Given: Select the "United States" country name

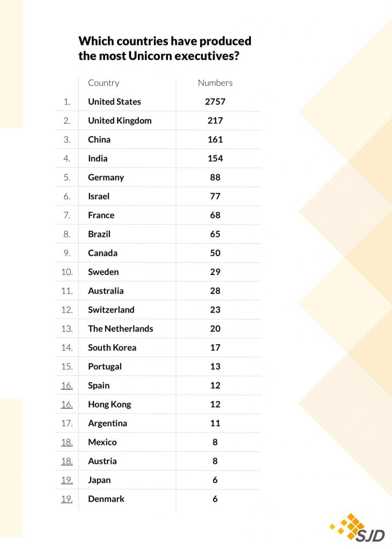Looking at the screenshot, I should pyautogui.click(x=114, y=101).
